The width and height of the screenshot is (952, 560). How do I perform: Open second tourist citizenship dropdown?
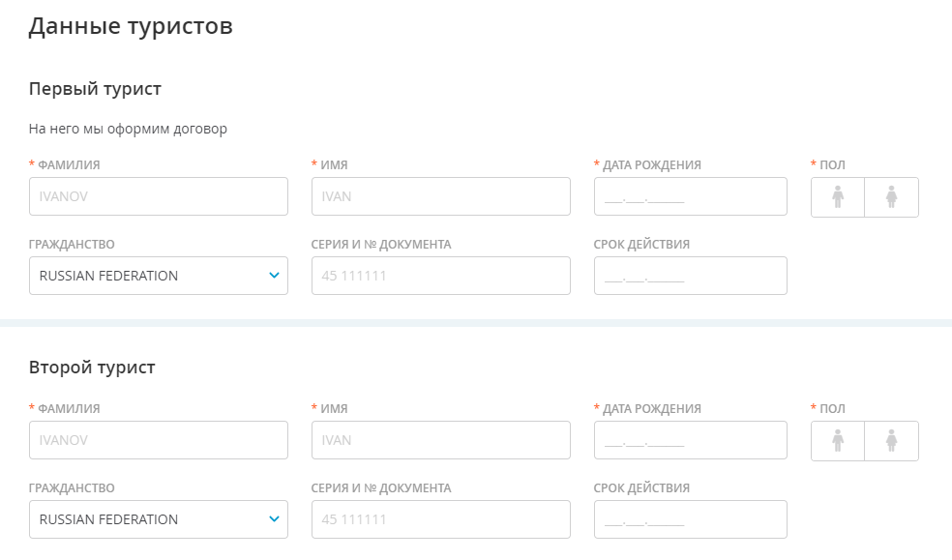click(x=159, y=519)
